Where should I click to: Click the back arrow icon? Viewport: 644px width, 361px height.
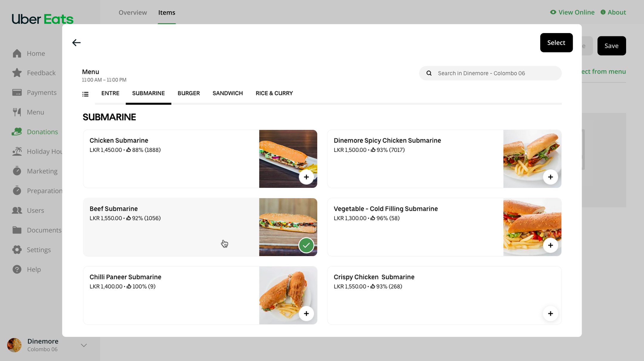76,43
